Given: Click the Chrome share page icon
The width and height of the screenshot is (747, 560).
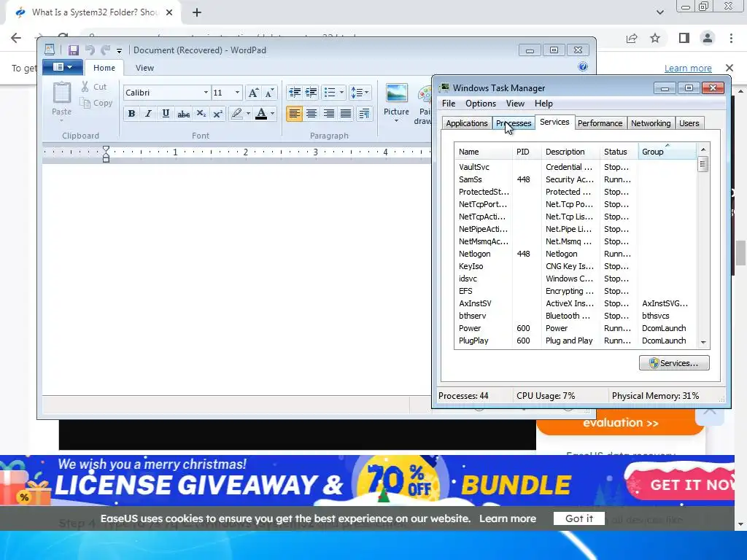Looking at the screenshot, I should 632,38.
